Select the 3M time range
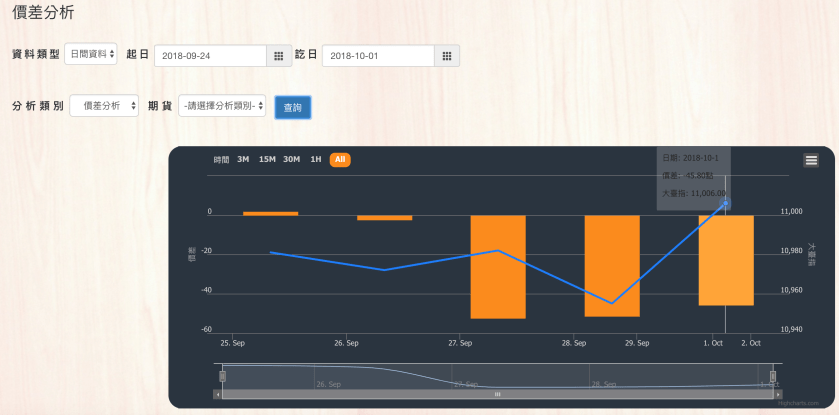 (x=243, y=160)
